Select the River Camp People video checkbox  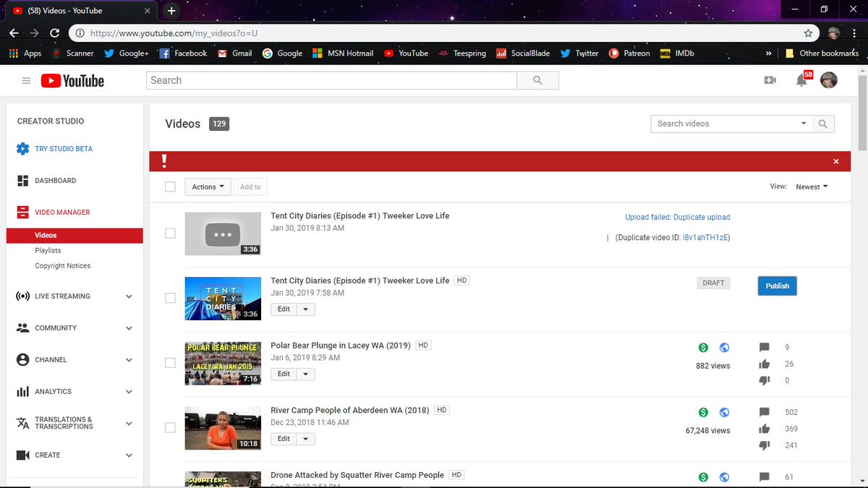pos(170,427)
